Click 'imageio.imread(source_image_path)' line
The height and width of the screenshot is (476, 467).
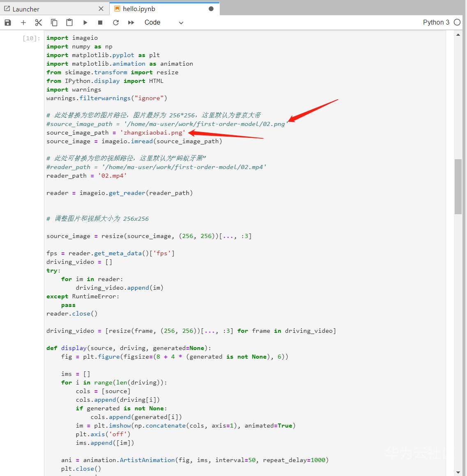(x=134, y=141)
